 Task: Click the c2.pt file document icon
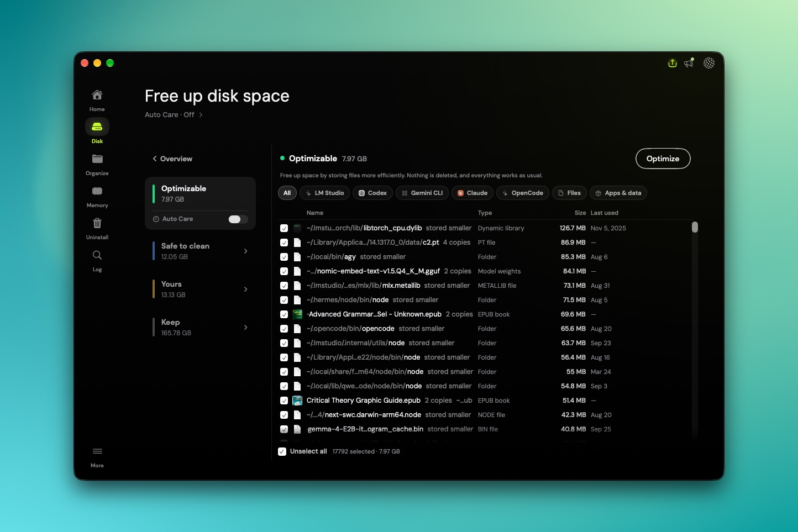coord(297,243)
